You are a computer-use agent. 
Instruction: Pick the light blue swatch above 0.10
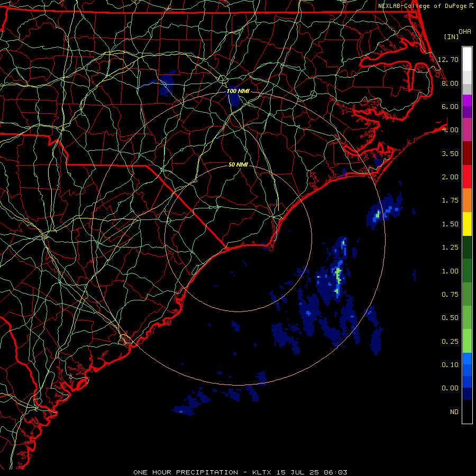pos(467,359)
